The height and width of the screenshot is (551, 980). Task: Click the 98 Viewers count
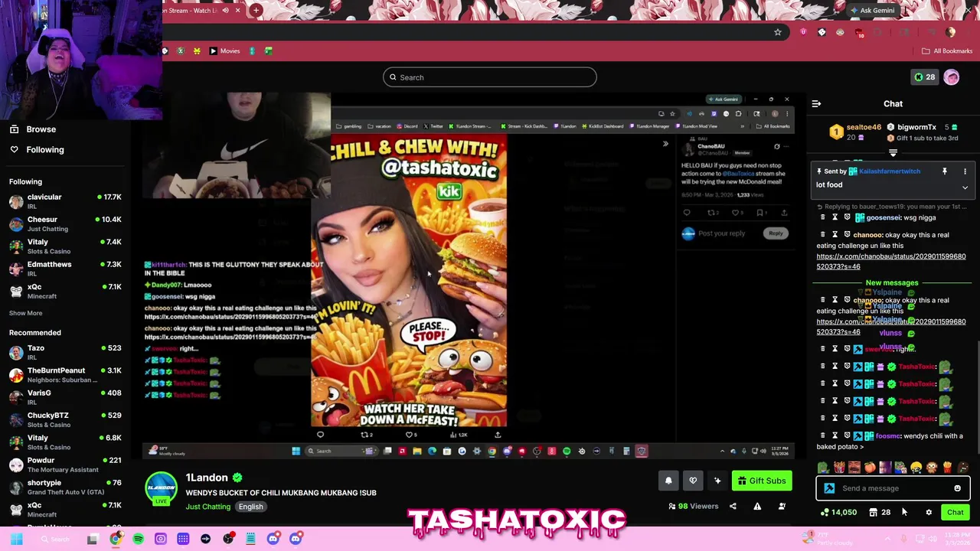coord(694,506)
